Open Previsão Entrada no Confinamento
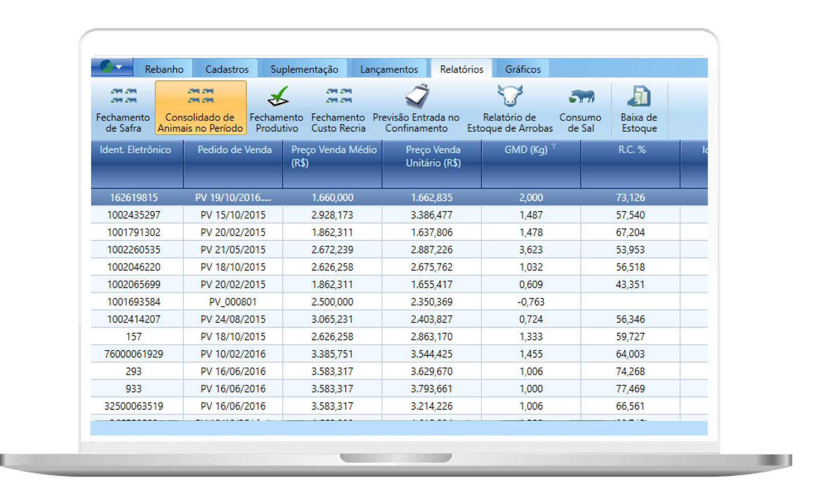Image resolution: width=818 pixels, height=504 pixels. 416,108
